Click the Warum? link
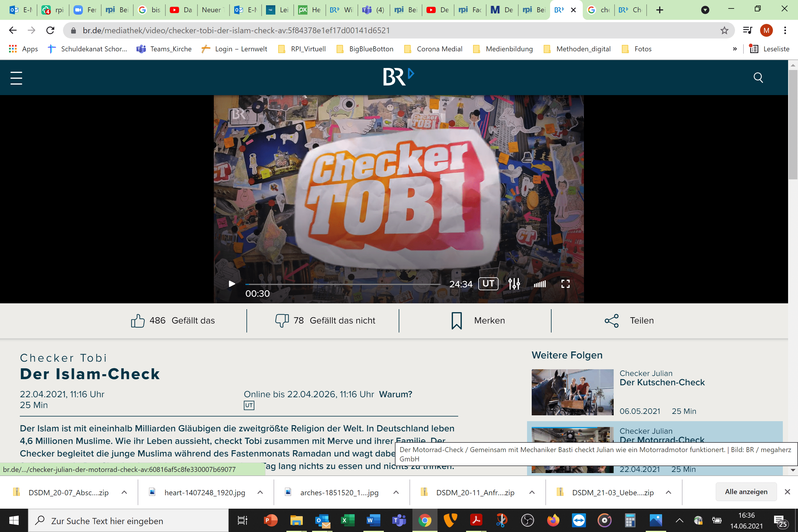798x532 pixels. tap(395, 394)
